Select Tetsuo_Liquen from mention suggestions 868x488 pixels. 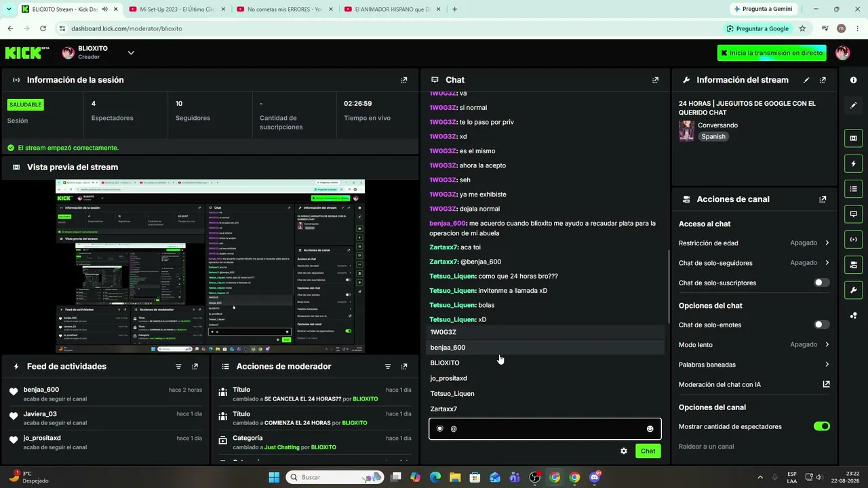click(546, 394)
